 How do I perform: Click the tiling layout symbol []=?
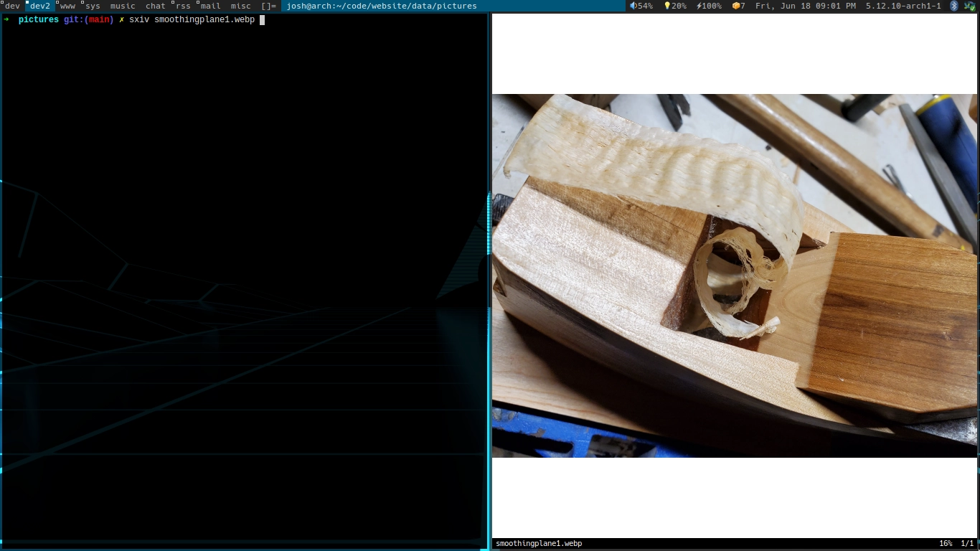tap(268, 6)
